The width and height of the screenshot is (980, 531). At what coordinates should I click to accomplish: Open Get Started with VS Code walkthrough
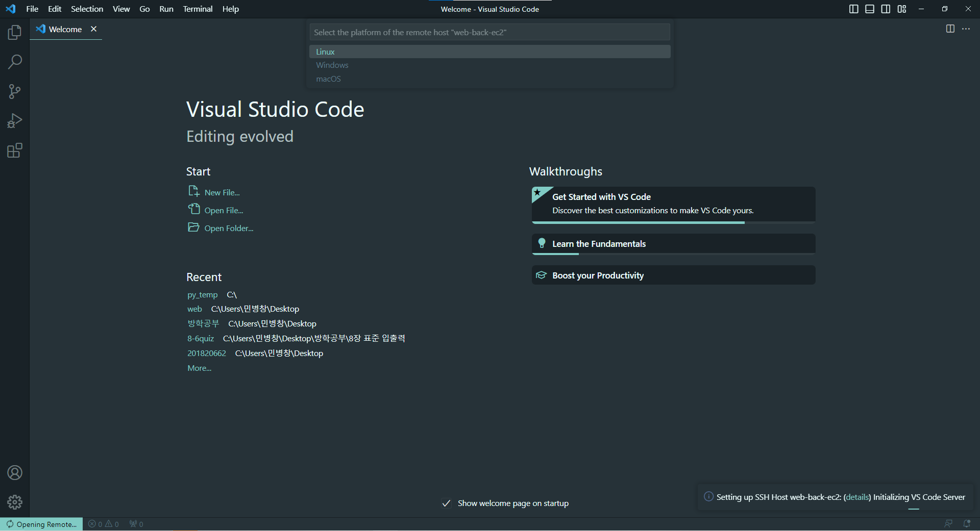(x=673, y=205)
